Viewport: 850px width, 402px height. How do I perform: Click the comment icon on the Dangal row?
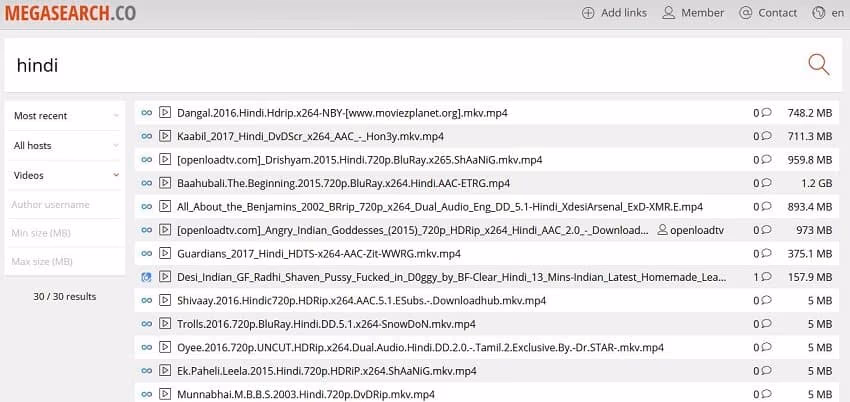point(766,113)
